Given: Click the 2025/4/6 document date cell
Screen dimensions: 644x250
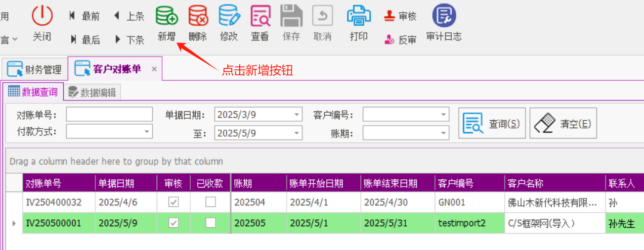Looking at the screenshot, I should pos(126,202).
